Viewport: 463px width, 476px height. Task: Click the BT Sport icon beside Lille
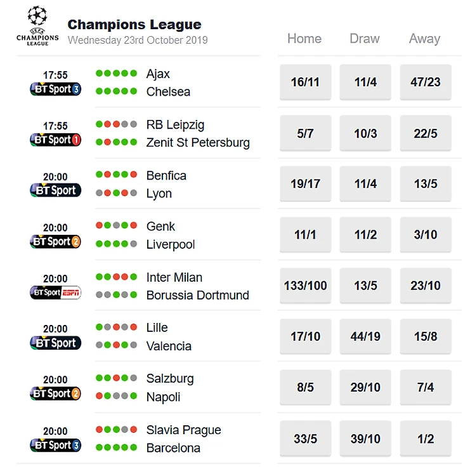pyautogui.click(x=55, y=343)
